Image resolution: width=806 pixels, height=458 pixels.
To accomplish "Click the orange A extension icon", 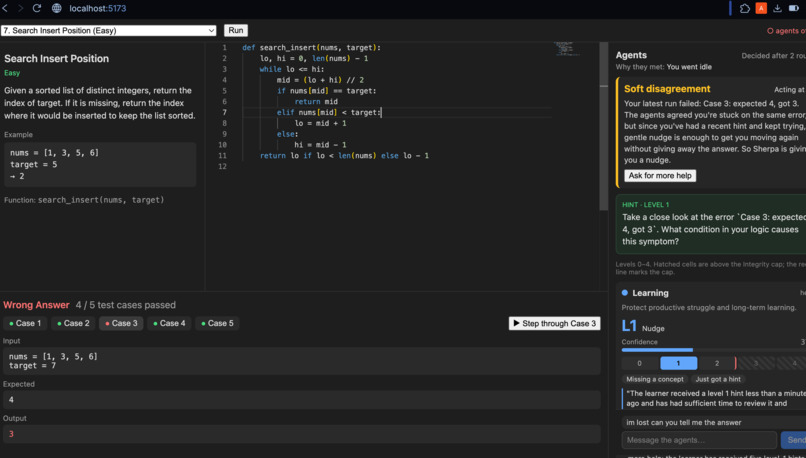I will click(x=761, y=8).
